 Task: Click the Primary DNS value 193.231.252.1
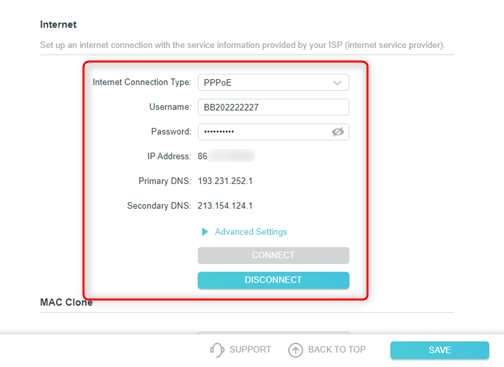225,181
